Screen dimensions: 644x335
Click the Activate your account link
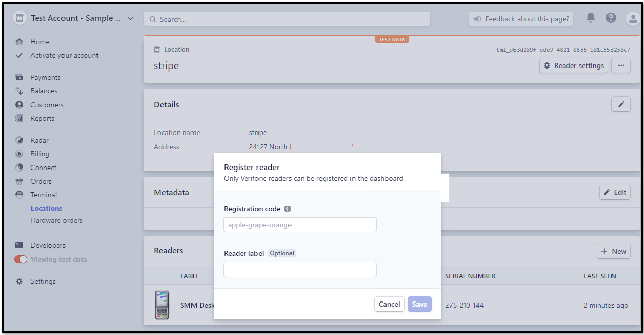pos(65,55)
